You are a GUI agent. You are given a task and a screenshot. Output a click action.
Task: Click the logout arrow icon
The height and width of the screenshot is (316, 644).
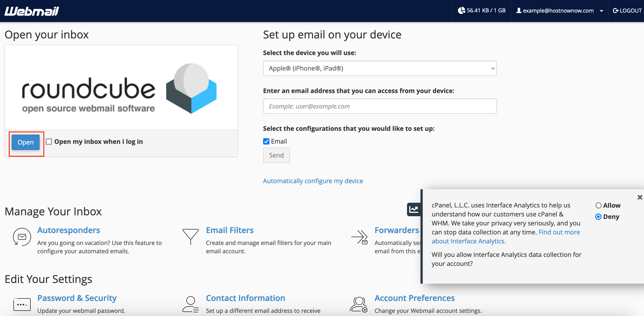(615, 11)
